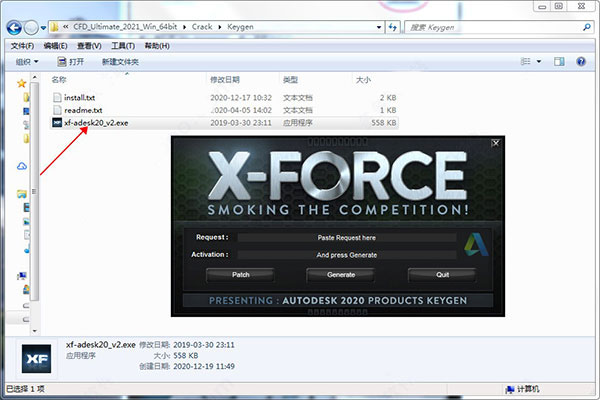Select the readme.txt file icon
This screenshot has height=400, width=600.
click(57, 109)
